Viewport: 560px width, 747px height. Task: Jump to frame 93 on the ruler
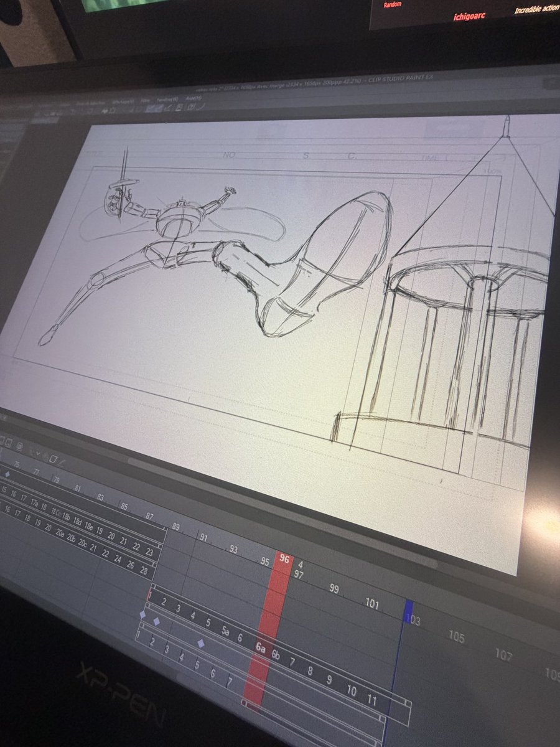pos(233,549)
